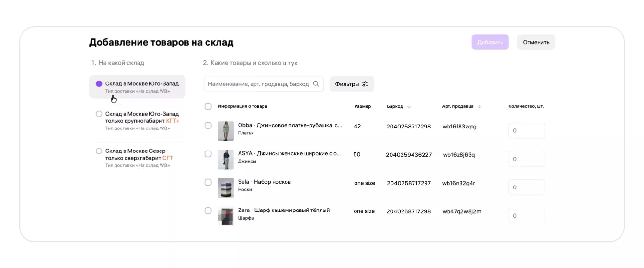Click quantity field for Obba dress
Viewport: 644px width, 268px height.
527,131
